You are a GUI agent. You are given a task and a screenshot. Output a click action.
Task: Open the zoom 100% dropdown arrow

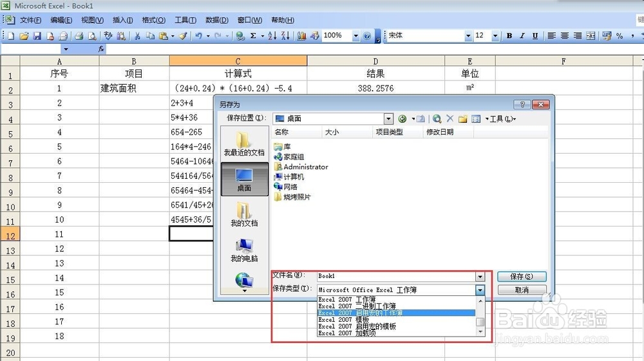coord(355,36)
